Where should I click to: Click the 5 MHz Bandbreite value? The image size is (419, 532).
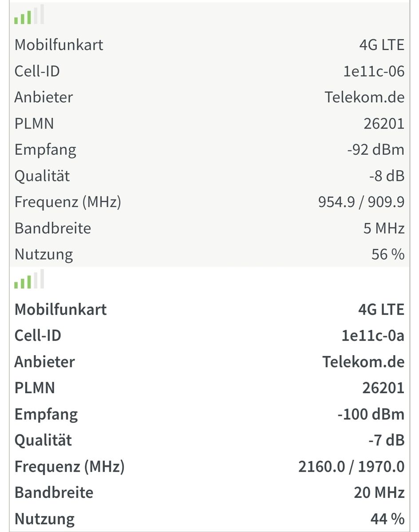pos(383,228)
